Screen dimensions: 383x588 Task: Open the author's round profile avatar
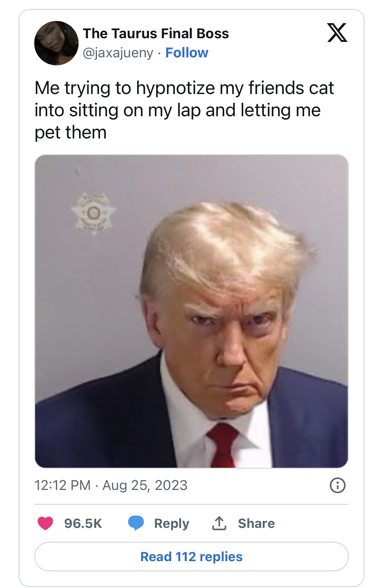coord(56,43)
